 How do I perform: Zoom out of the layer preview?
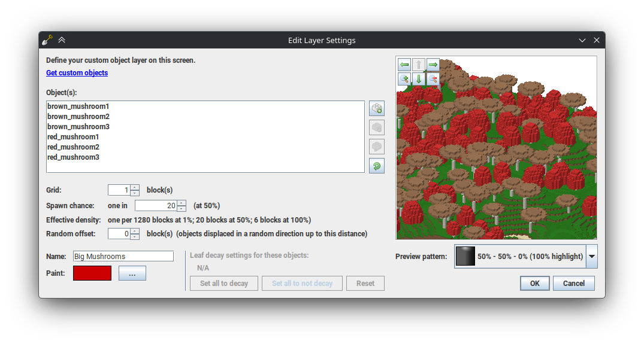pyautogui.click(x=433, y=79)
